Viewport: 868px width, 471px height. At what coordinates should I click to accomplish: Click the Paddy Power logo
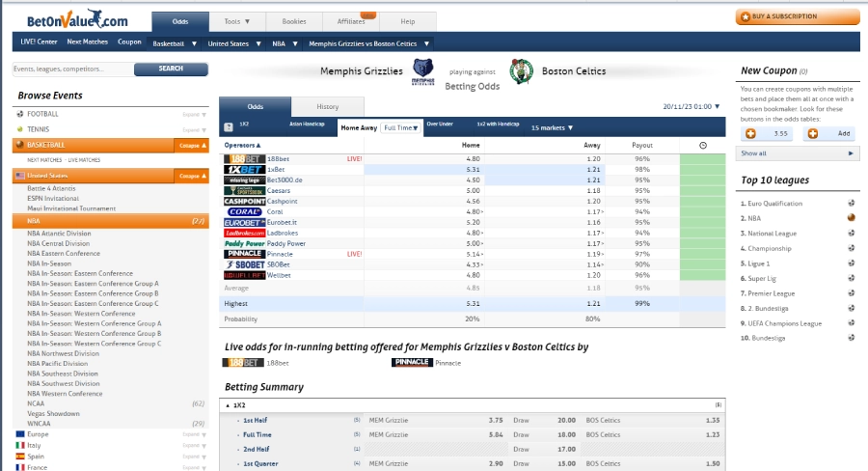tap(244, 243)
